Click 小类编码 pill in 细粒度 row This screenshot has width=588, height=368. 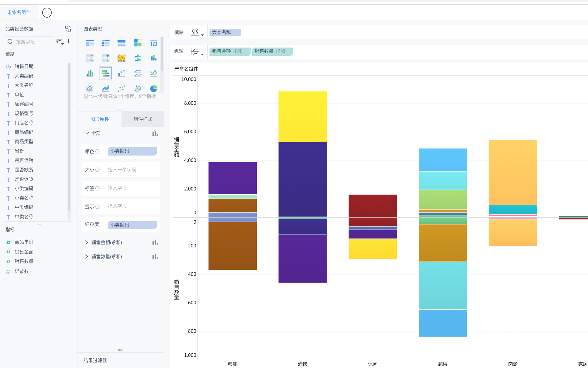pos(132,225)
